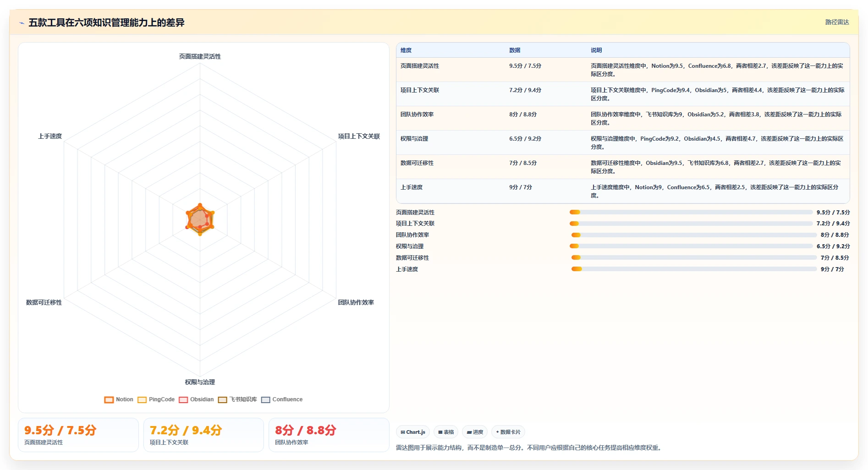The height and width of the screenshot is (470, 868).
Task: Click the table cell 8分 / 8.8分
Action: point(523,115)
